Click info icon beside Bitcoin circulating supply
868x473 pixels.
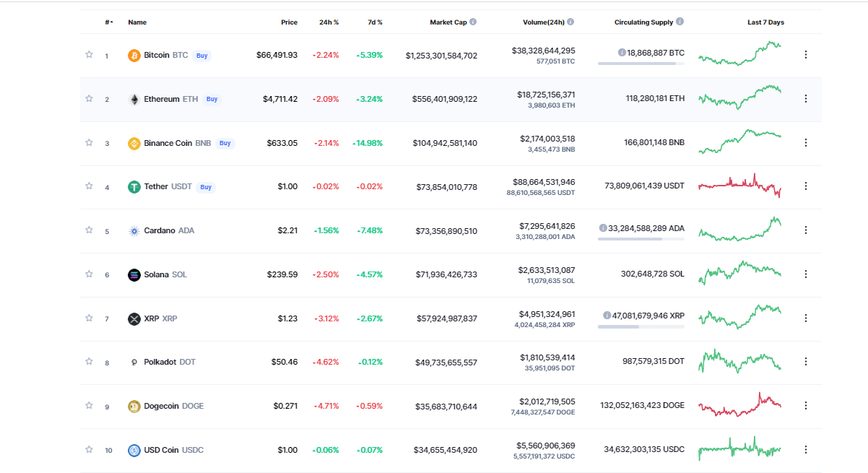(x=622, y=53)
